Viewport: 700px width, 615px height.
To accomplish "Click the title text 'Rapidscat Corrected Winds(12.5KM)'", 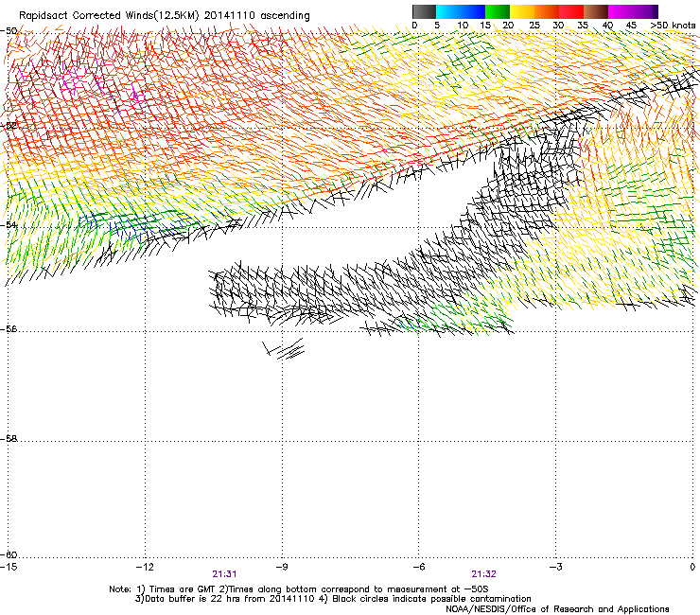I will (109, 16).
